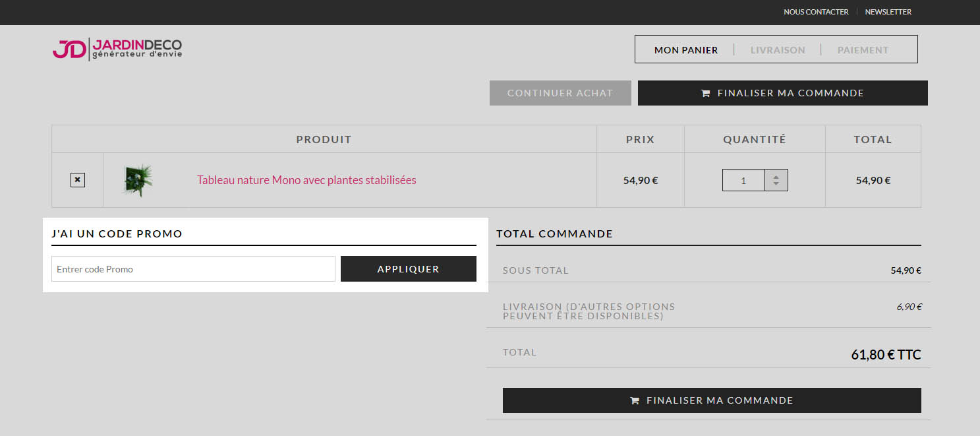The width and height of the screenshot is (980, 436).
Task: Select the Livraison step
Action: coord(778,50)
